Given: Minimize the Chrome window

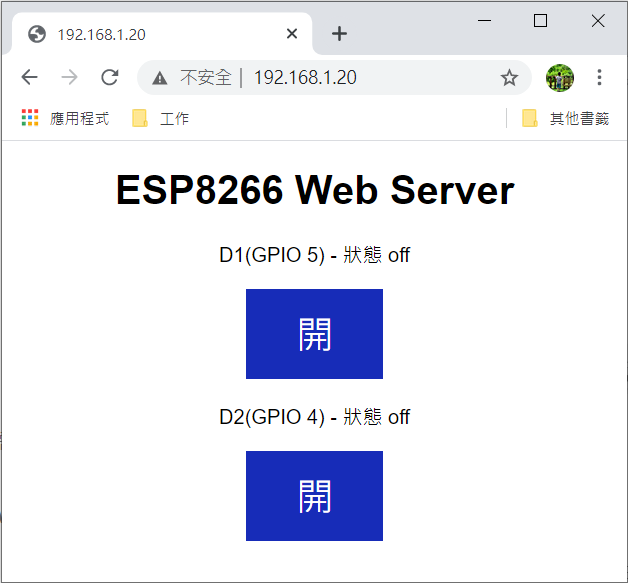Looking at the screenshot, I should pos(484,20).
